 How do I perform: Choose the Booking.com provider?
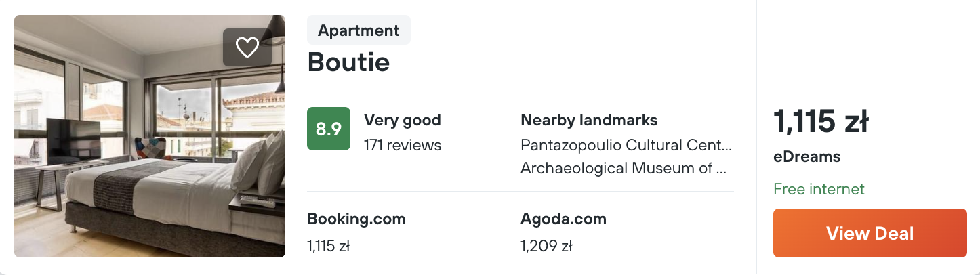pos(356,219)
